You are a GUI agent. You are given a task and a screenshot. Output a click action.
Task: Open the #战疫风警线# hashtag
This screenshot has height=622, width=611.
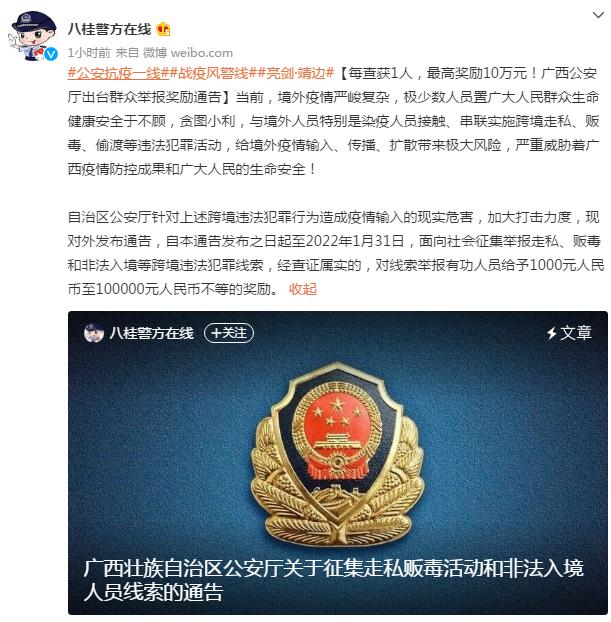(213, 73)
